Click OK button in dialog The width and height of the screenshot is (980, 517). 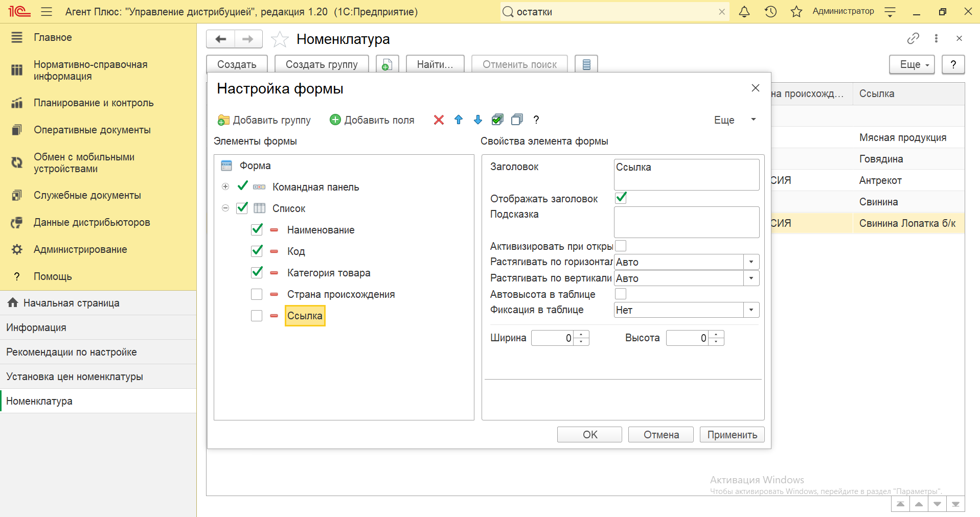tap(589, 434)
